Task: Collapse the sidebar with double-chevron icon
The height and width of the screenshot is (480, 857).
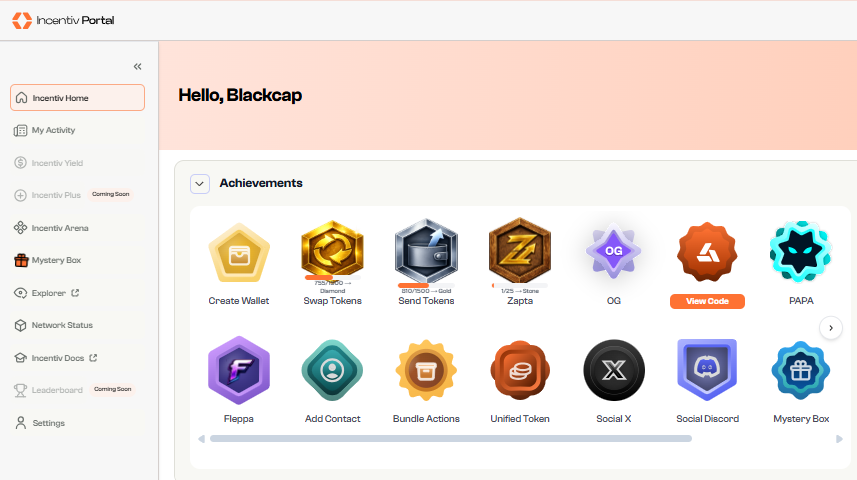Action: [137, 67]
